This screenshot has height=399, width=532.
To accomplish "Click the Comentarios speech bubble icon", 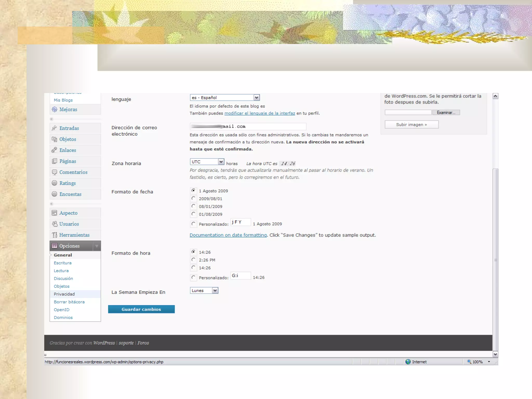I will (x=54, y=172).
